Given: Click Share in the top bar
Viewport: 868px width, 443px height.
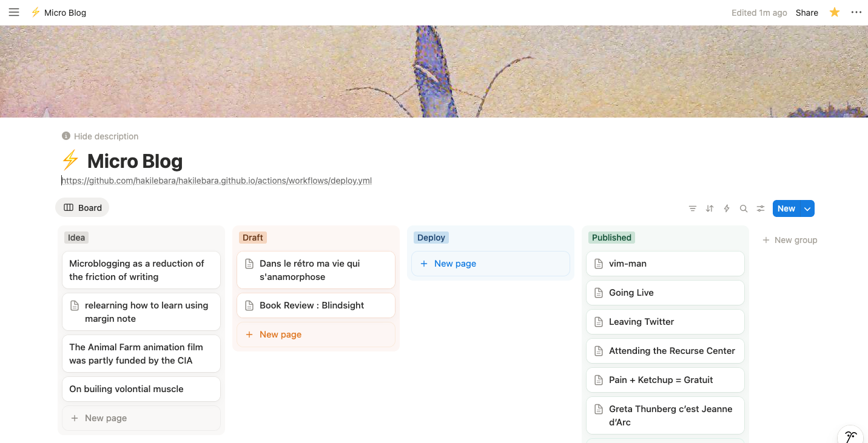Looking at the screenshot, I should click(807, 13).
